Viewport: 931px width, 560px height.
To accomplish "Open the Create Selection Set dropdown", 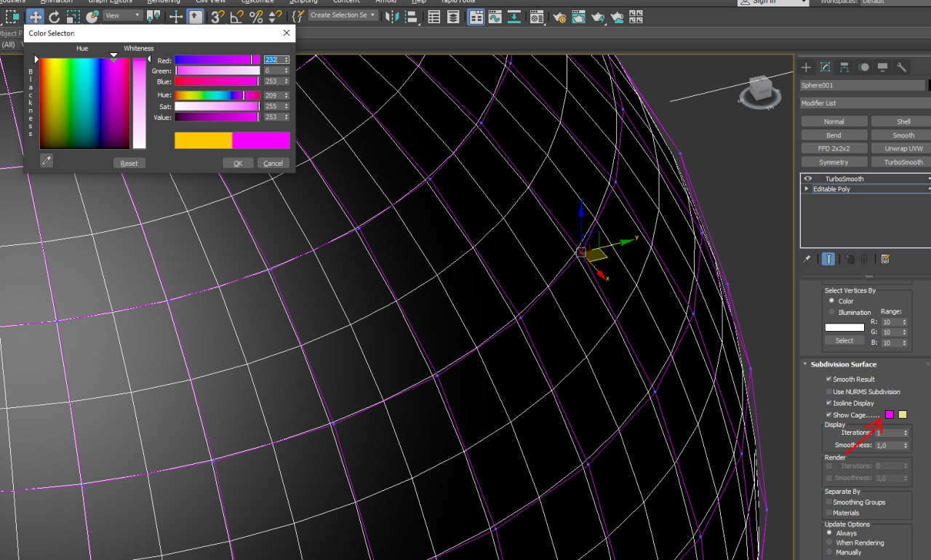I will pos(343,15).
